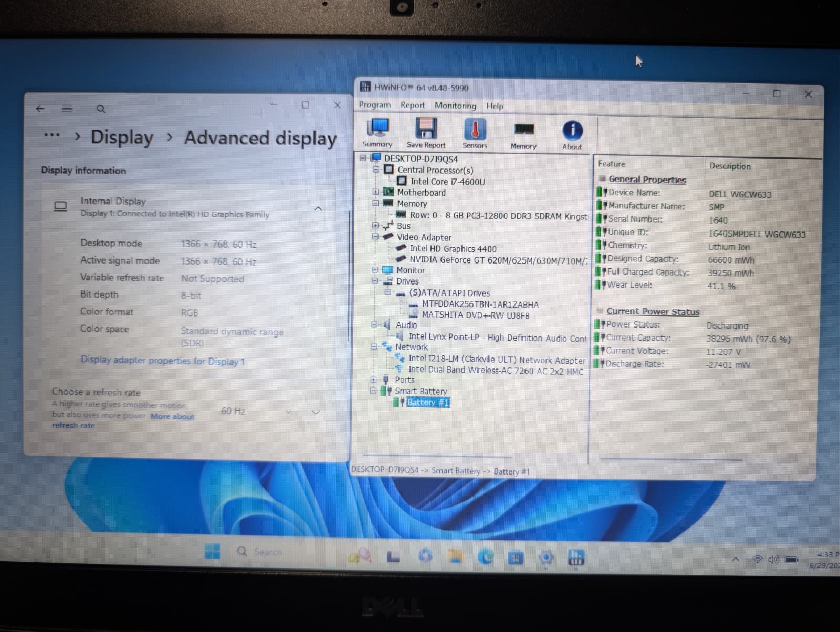Select Intel Lynx Point-LP audio entry
The height and width of the screenshot is (632, 840).
[x=497, y=338]
